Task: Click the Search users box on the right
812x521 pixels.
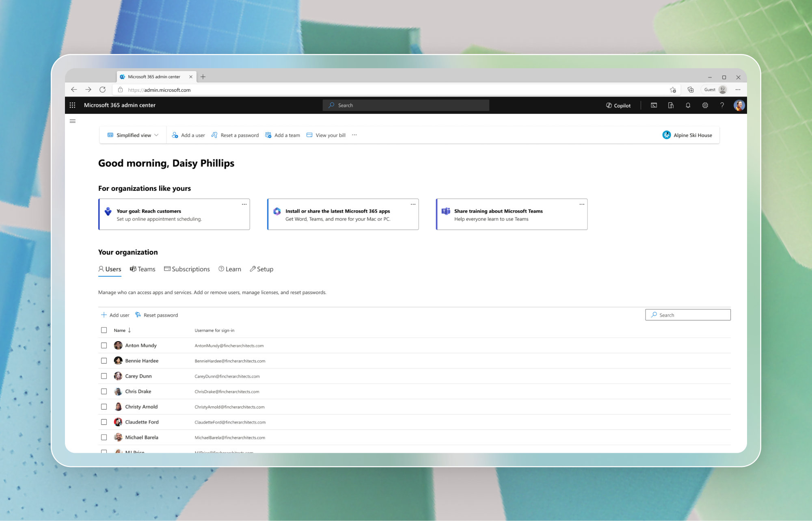Action: pyautogui.click(x=688, y=315)
